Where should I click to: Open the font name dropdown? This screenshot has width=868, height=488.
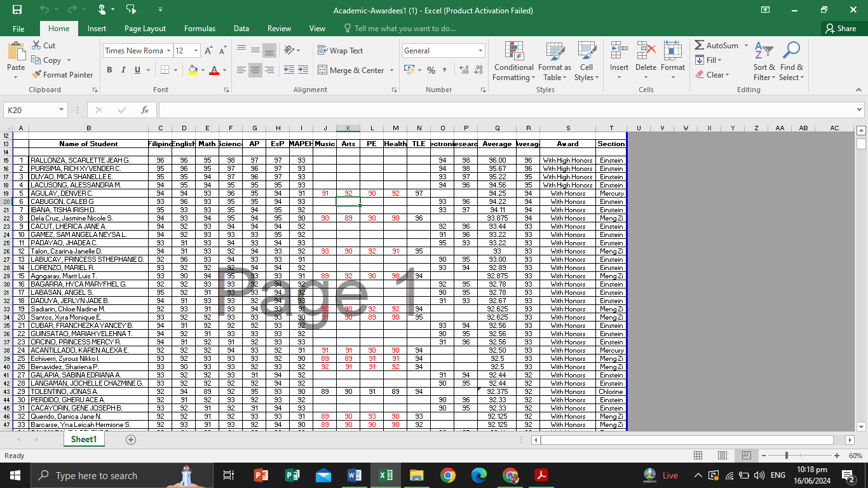point(168,51)
